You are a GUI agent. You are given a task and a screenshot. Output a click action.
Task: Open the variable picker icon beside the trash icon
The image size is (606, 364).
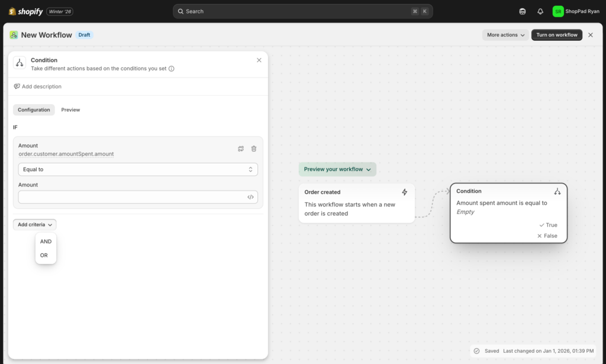coord(241,149)
